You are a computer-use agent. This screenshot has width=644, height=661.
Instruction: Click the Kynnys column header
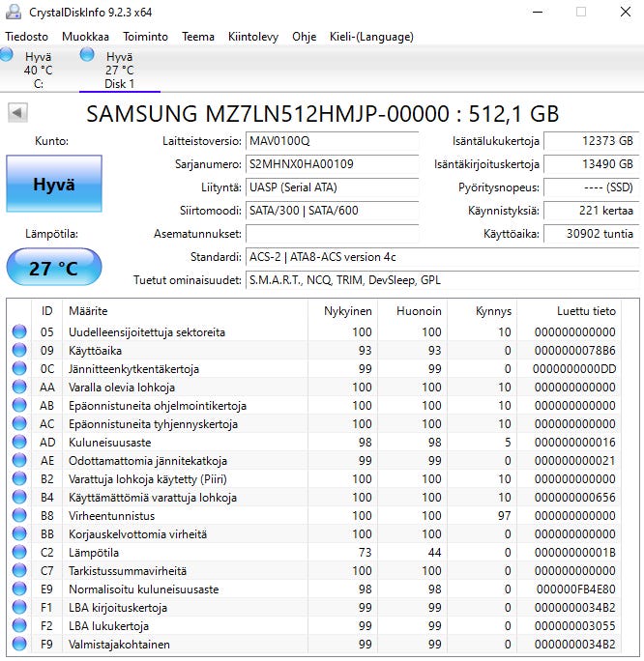tap(483, 311)
